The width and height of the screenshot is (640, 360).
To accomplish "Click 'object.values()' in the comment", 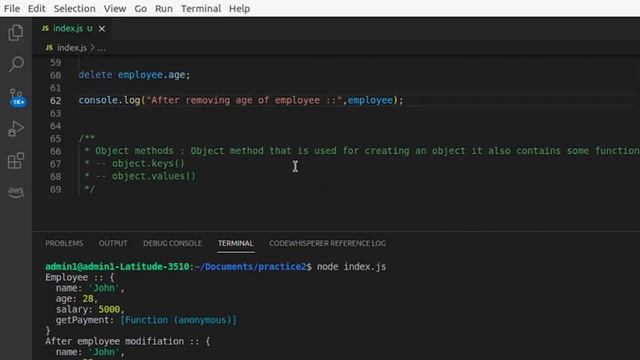I will (x=154, y=176).
